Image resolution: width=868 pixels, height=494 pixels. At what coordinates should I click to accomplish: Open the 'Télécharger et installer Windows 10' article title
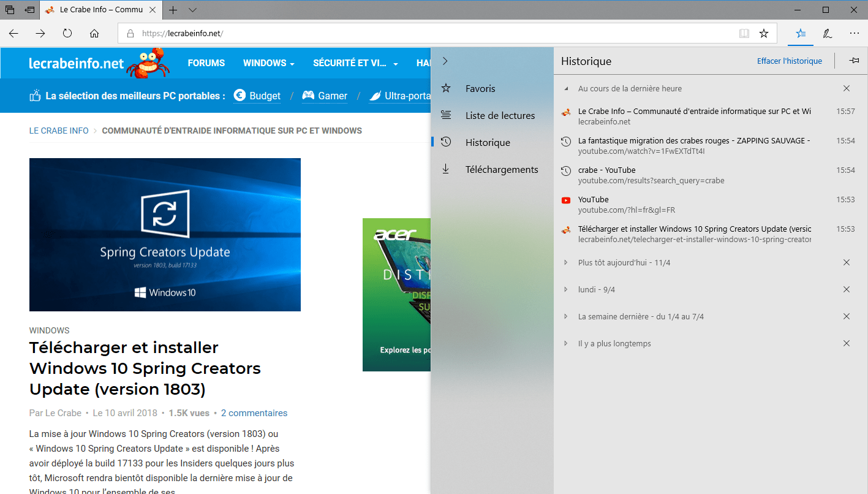click(x=145, y=368)
